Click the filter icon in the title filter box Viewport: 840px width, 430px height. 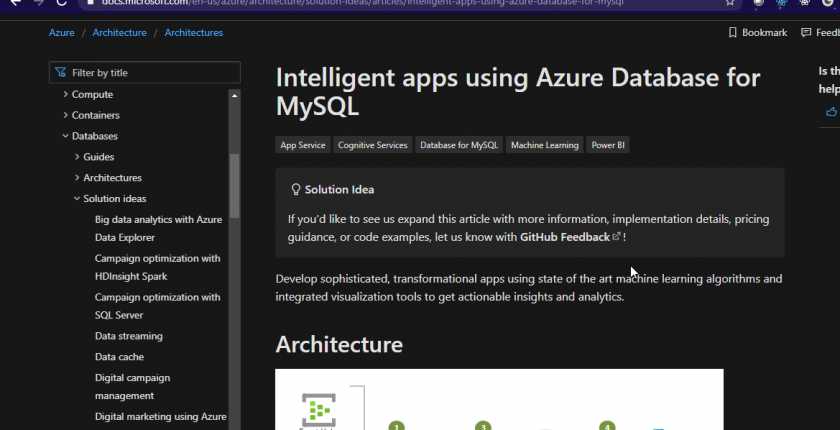(x=61, y=73)
